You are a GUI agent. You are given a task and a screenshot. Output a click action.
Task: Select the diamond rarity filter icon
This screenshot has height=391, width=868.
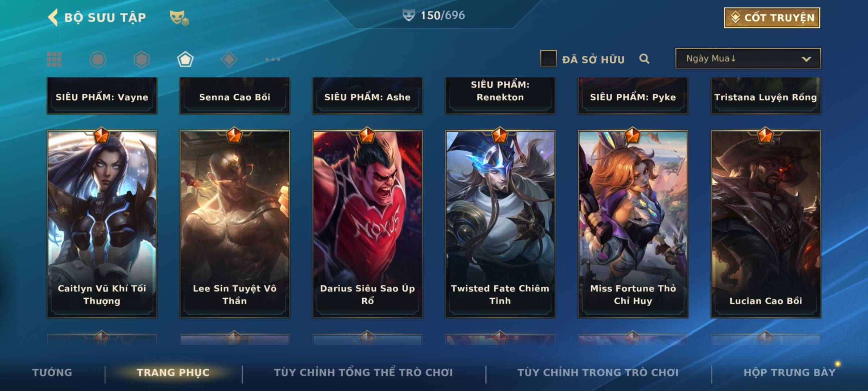(x=229, y=59)
